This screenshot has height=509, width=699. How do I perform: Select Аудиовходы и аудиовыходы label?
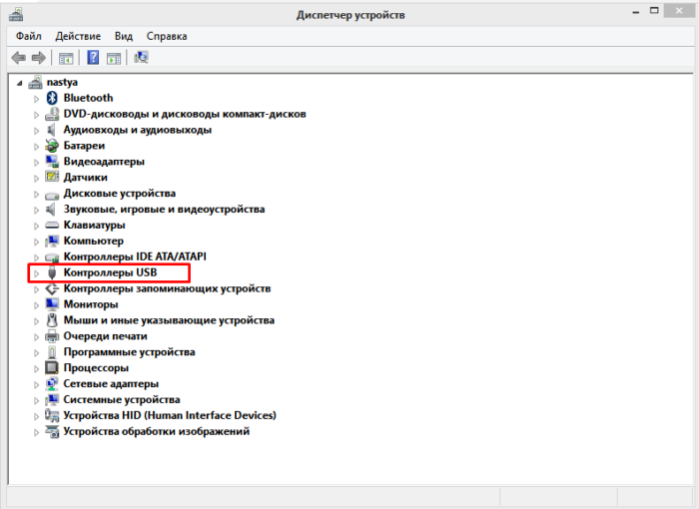pos(137,130)
